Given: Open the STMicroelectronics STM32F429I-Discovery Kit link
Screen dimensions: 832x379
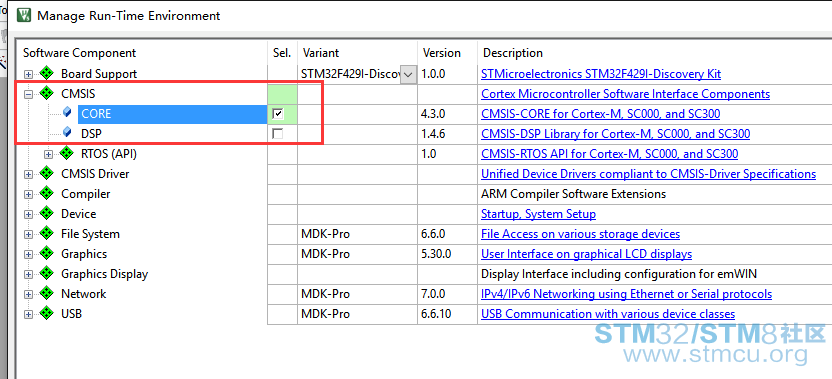Looking at the screenshot, I should click(x=601, y=74).
